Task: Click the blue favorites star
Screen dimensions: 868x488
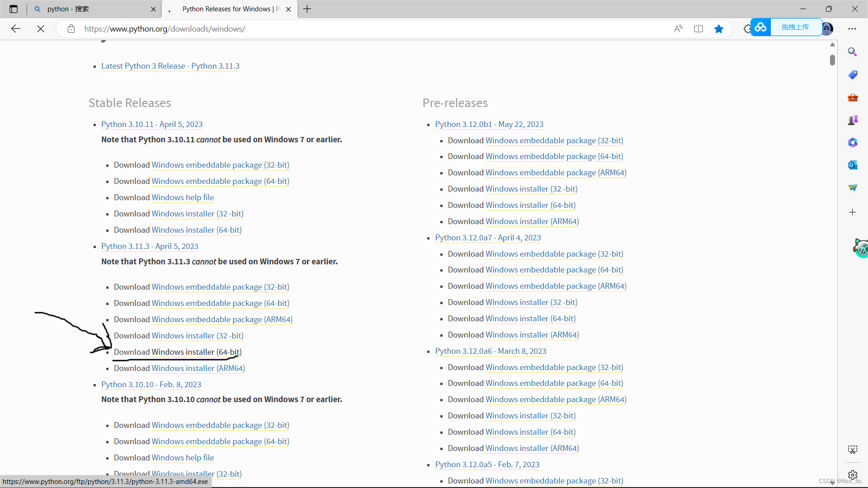Action: [x=719, y=29]
